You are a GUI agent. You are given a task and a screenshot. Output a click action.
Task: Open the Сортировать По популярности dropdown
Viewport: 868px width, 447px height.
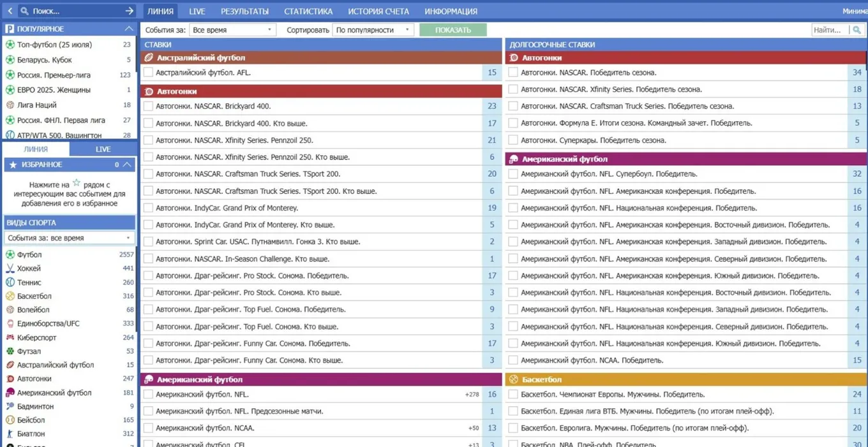373,30
